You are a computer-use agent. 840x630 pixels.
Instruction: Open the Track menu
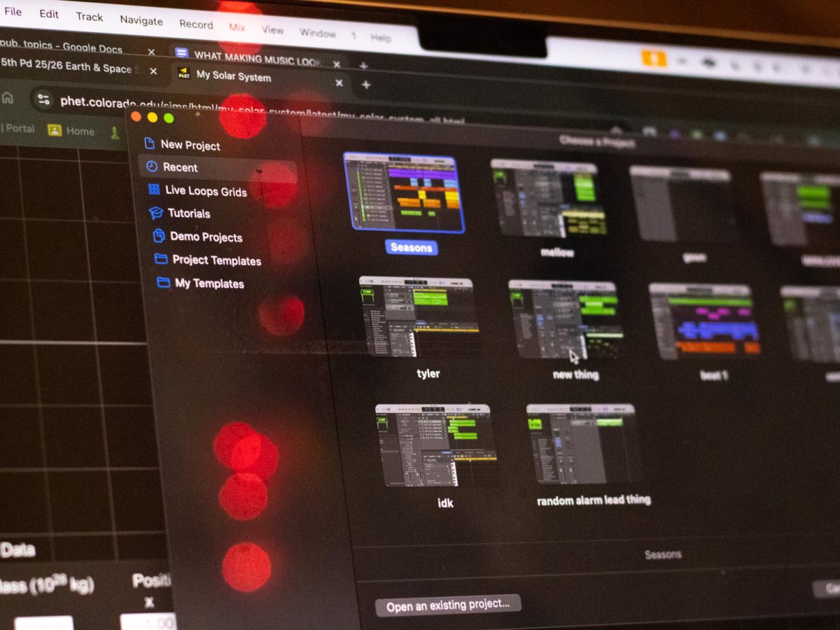(x=90, y=17)
